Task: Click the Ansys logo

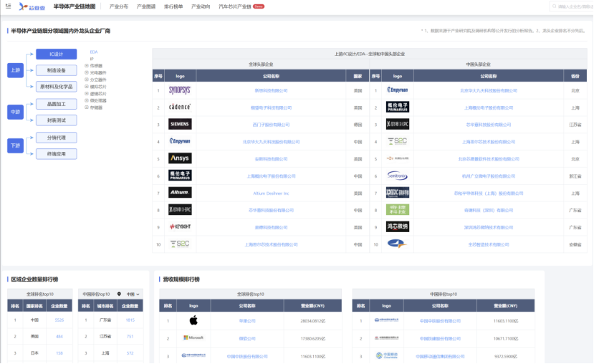Action: [x=180, y=158]
